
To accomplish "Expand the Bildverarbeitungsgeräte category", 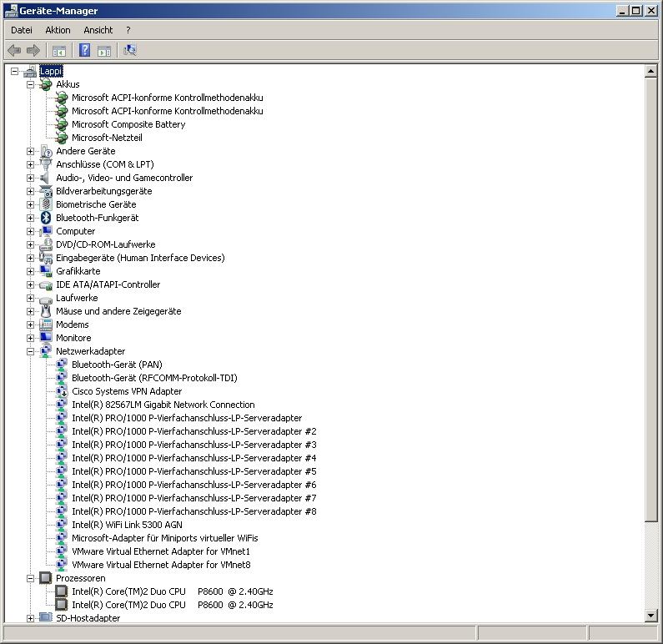I will point(31,191).
